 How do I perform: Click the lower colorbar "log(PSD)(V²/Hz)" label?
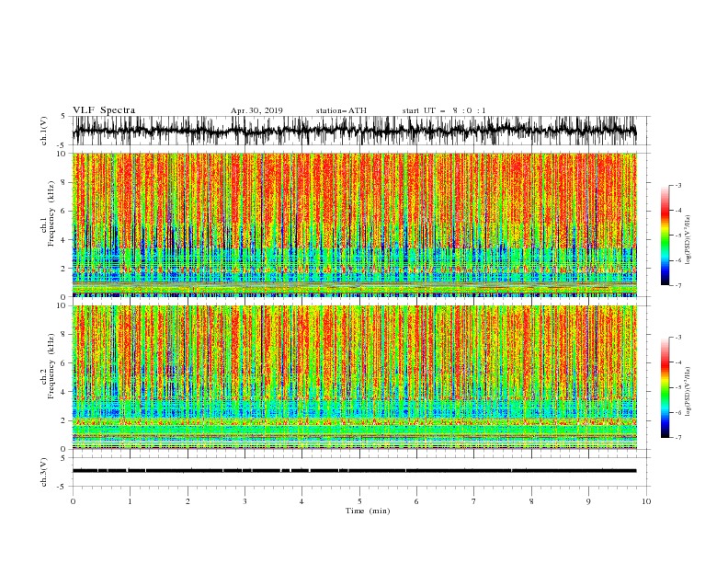tap(688, 391)
